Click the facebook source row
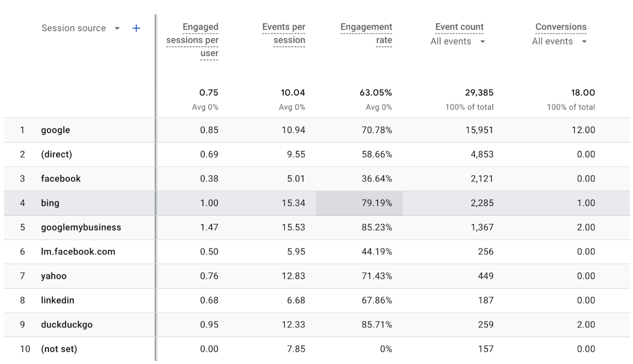The height and width of the screenshot is (364, 633). click(61, 179)
